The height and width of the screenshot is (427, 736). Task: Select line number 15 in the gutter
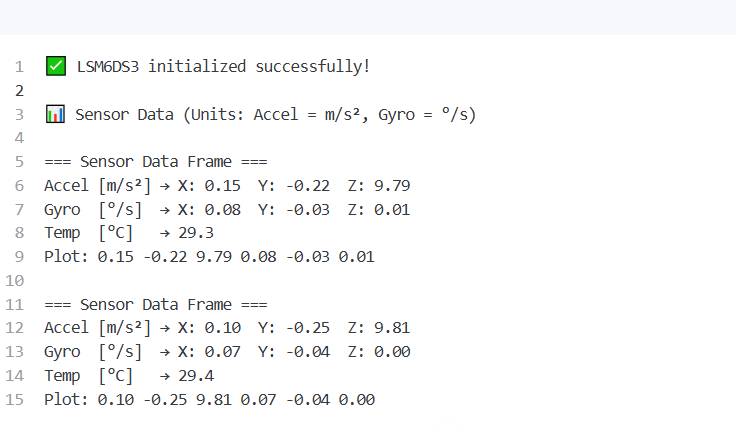click(15, 400)
